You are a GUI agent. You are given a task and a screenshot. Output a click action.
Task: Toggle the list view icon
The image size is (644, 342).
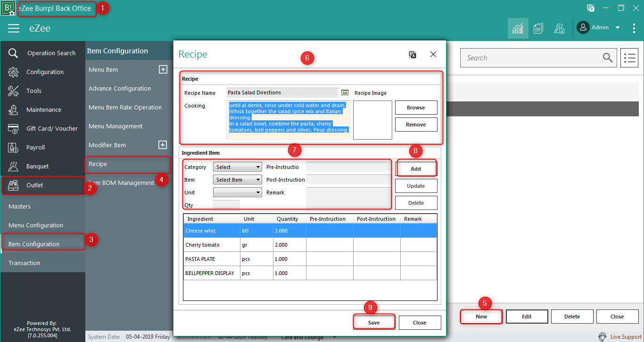pyautogui.click(x=629, y=58)
